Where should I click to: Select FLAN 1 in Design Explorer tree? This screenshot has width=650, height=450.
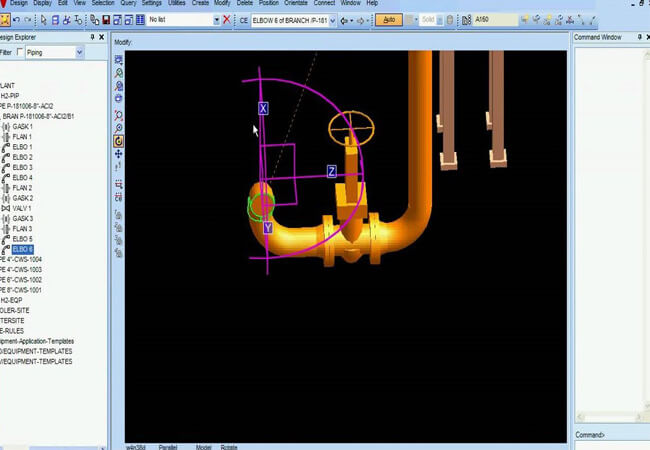(22, 137)
